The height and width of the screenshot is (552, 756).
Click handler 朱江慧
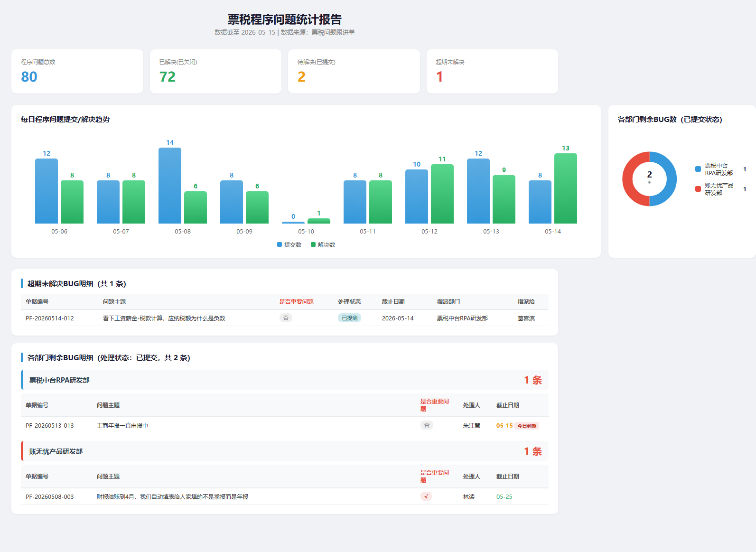click(x=472, y=426)
